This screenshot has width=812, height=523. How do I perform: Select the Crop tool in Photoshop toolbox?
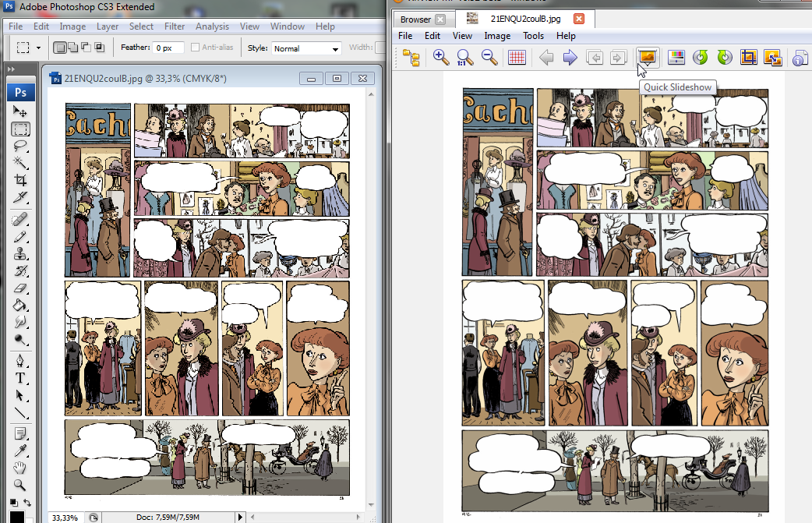pyautogui.click(x=20, y=180)
